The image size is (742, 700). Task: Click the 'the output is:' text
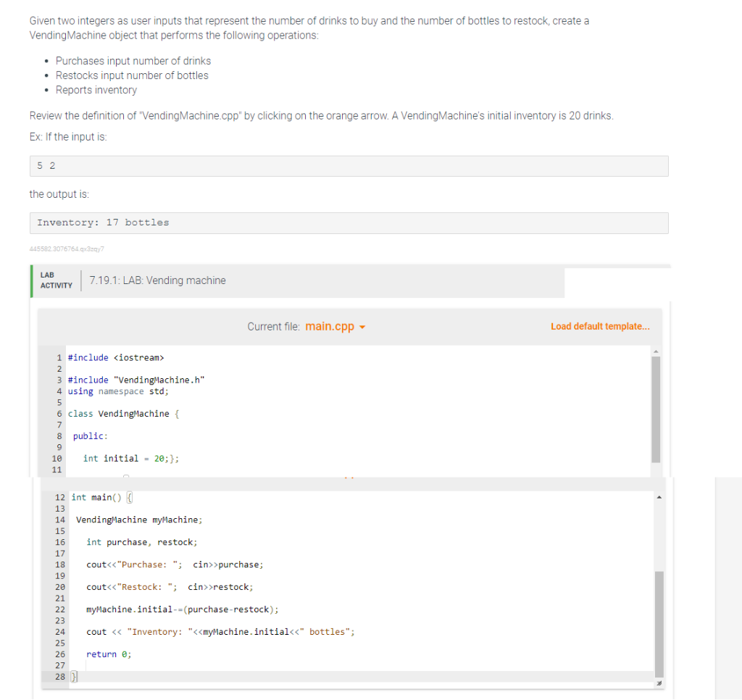(59, 194)
